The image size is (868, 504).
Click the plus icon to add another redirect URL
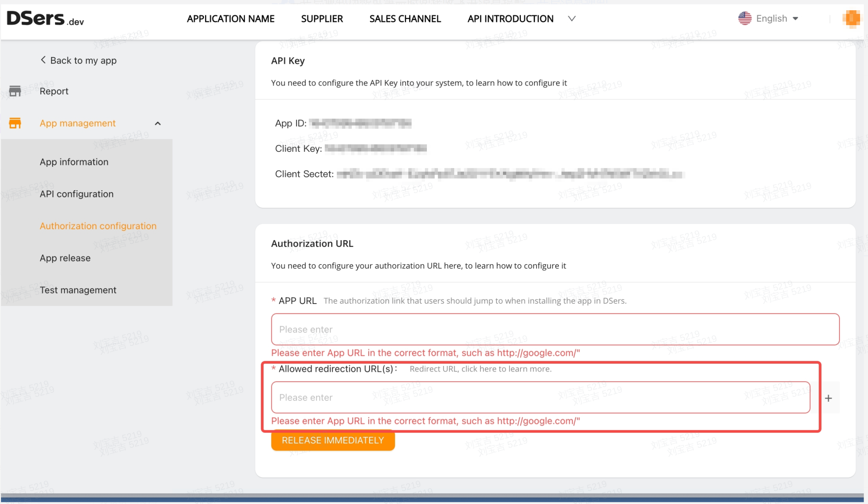coord(828,398)
